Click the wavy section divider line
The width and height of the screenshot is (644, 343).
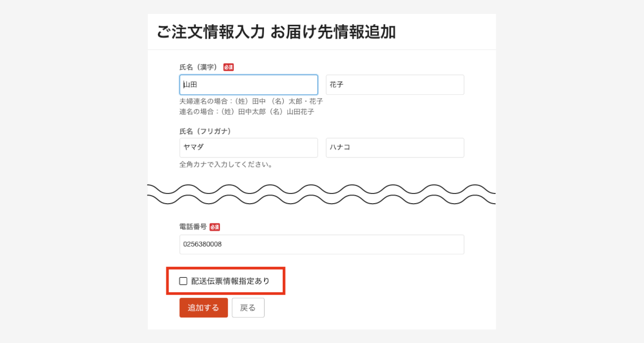pyautogui.click(x=321, y=194)
